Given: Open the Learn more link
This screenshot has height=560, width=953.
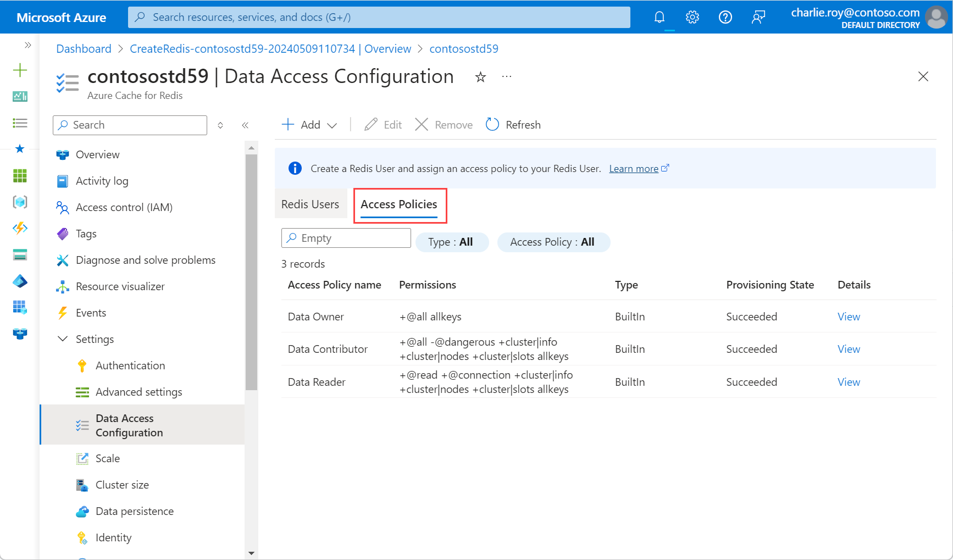Looking at the screenshot, I should 634,168.
